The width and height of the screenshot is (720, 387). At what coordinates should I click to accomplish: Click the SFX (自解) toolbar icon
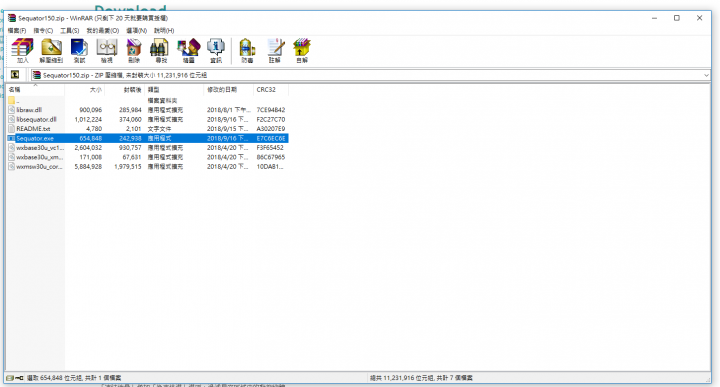pos(302,50)
